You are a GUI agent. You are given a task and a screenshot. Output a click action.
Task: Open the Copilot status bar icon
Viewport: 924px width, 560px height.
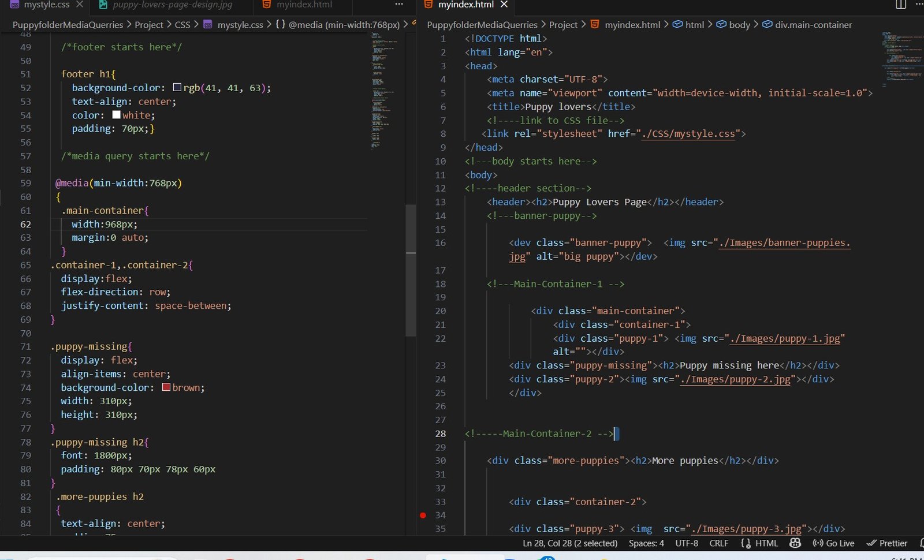coord(795,543)
